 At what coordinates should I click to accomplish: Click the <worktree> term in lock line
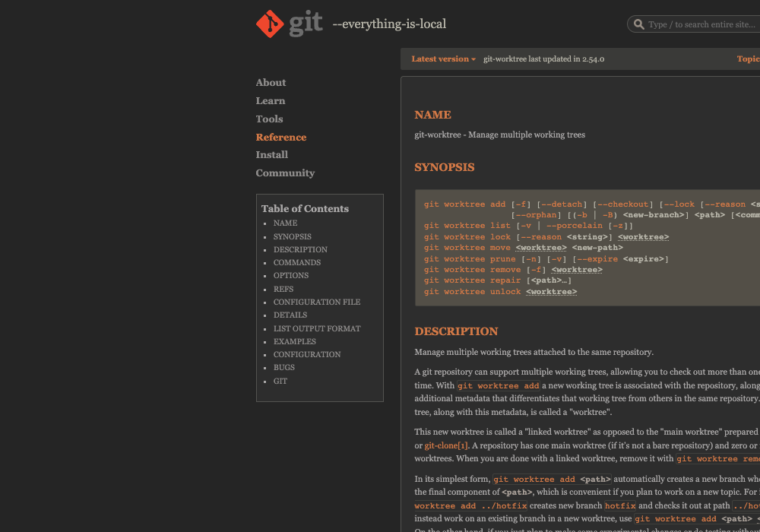[x=643, y=237]
